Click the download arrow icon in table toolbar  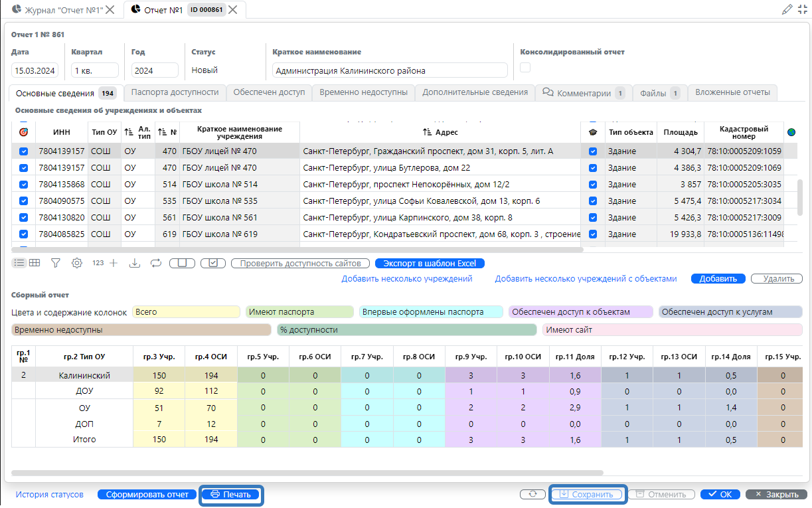coord(135,263)
